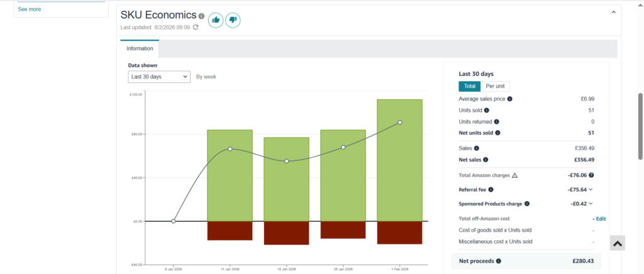Click info icon next to Average sales price

click(x=509, y=99)
